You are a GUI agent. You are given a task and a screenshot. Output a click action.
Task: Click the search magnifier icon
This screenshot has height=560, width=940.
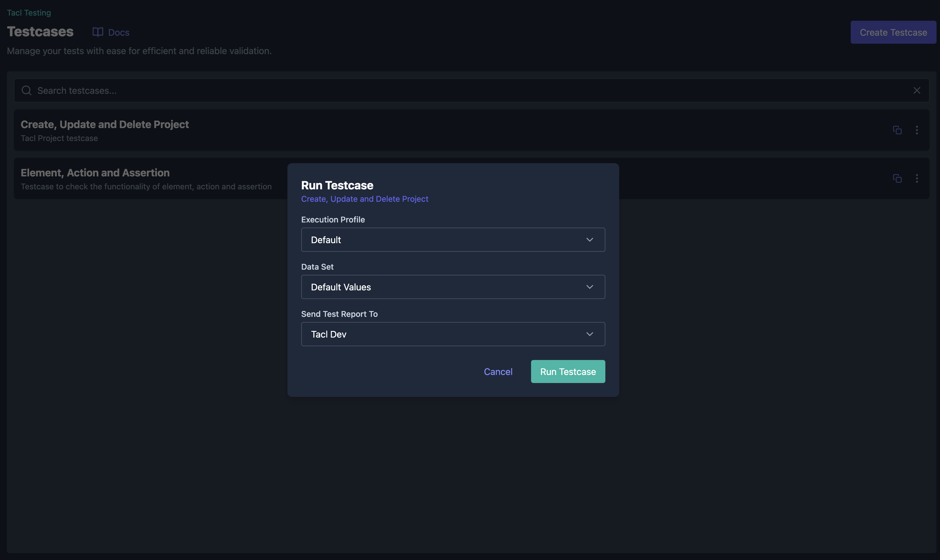click(x=26, y=90)
